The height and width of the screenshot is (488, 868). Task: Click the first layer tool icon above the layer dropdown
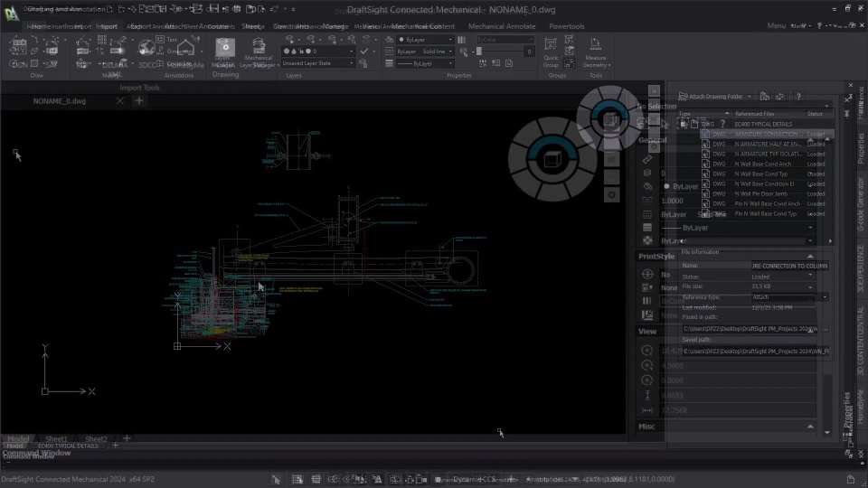[x=289, y=39]
